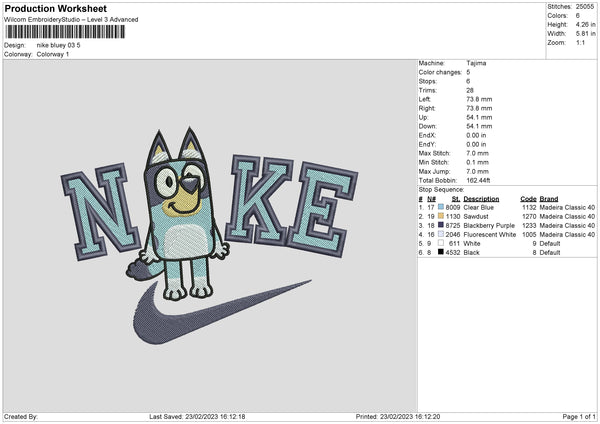The height and width of the screenshot is (424, 600).
Task: Click the design name 'nike bluey 03 5'
Action: pyautogui.click(x=59, y=45)
